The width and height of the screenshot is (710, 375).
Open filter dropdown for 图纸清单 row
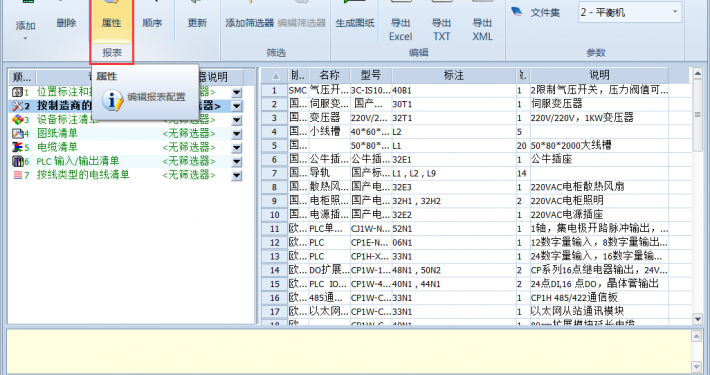point(236,134)
